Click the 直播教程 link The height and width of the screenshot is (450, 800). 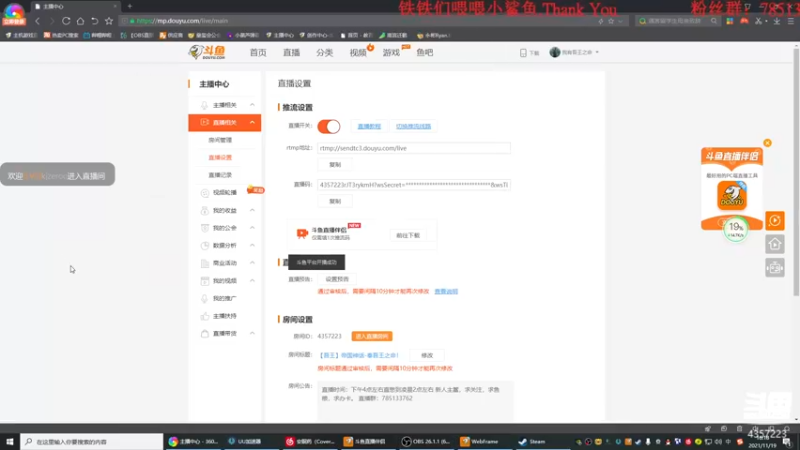[369, 126]
